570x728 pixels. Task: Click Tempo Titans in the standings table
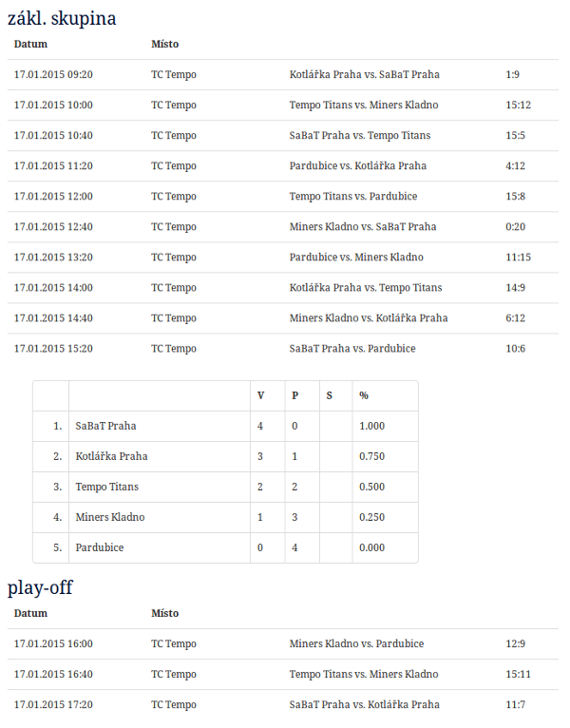[x=107, y=487]
